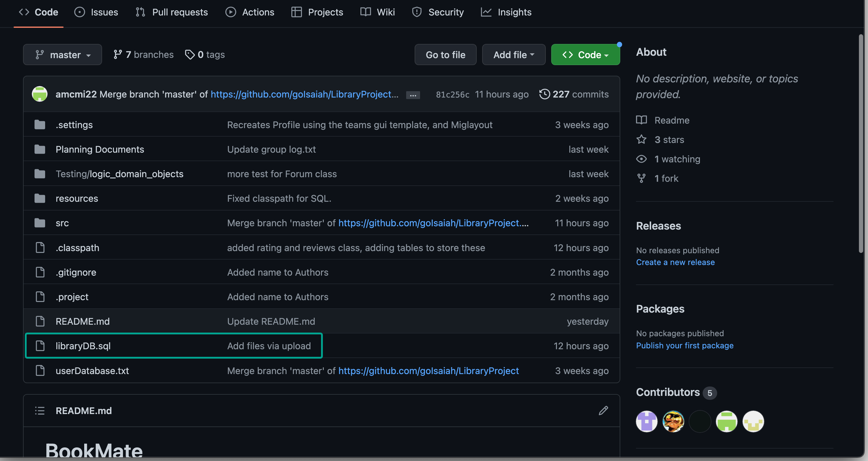Screen dimensions: 868x461
Task: Open the Add file dropdown
Action: pyautogui.click(x=513, y=54)
